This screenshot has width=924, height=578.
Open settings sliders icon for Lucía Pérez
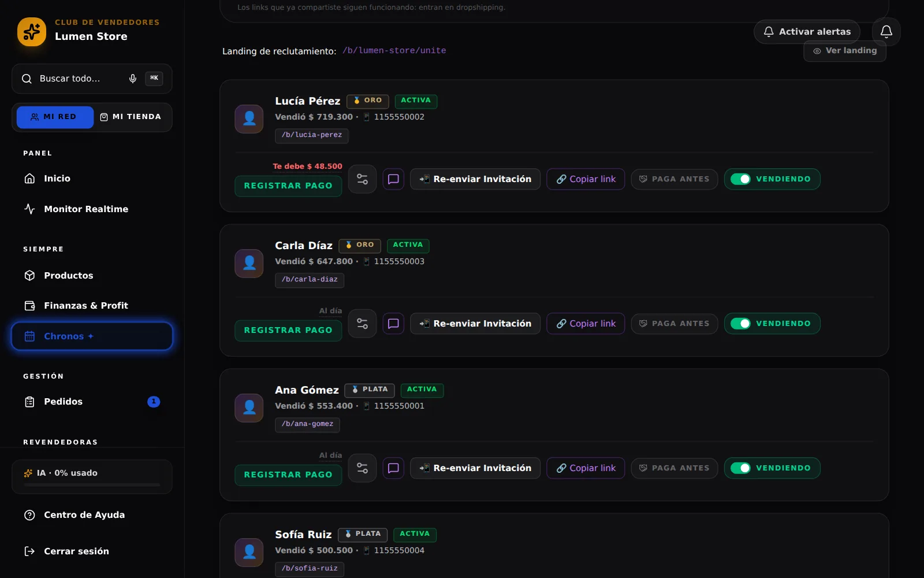[362, 179]
